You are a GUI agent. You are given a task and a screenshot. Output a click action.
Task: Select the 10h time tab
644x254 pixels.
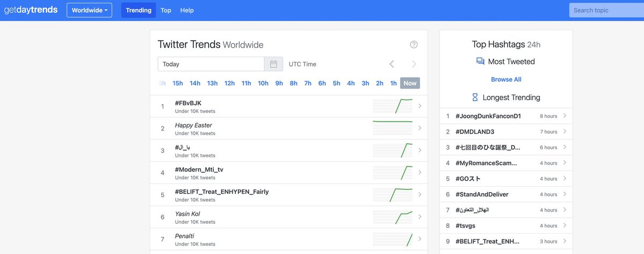(x=263, y=83)
